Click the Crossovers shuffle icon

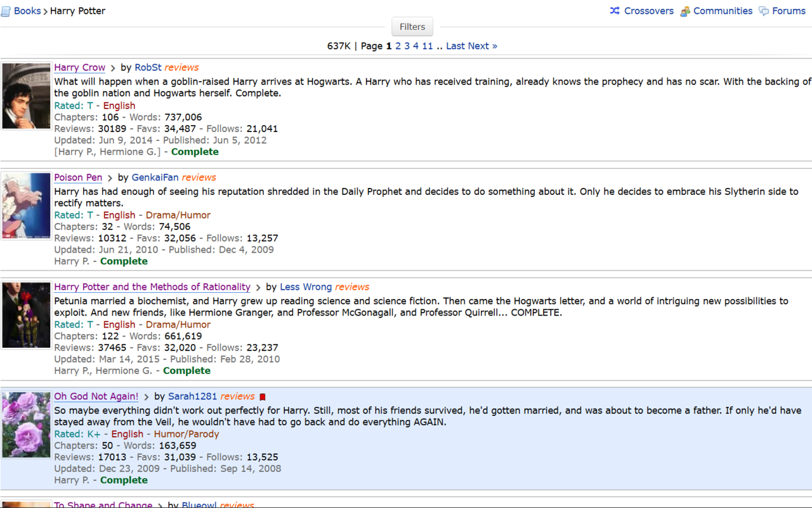[615, 11]
